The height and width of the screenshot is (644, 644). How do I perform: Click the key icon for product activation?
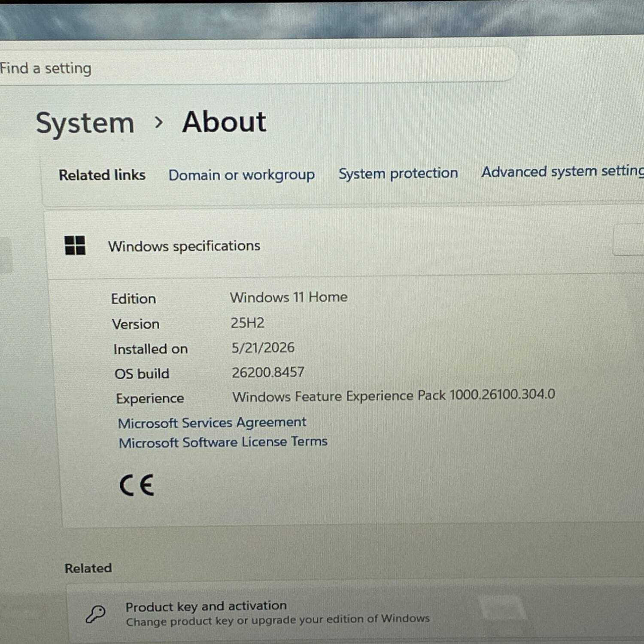(x=95, y=614)
